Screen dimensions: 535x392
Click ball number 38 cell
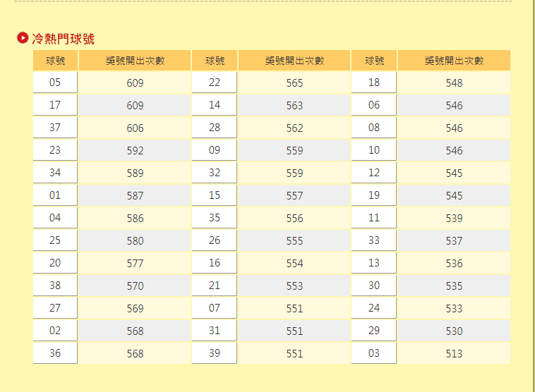[55, 285]
